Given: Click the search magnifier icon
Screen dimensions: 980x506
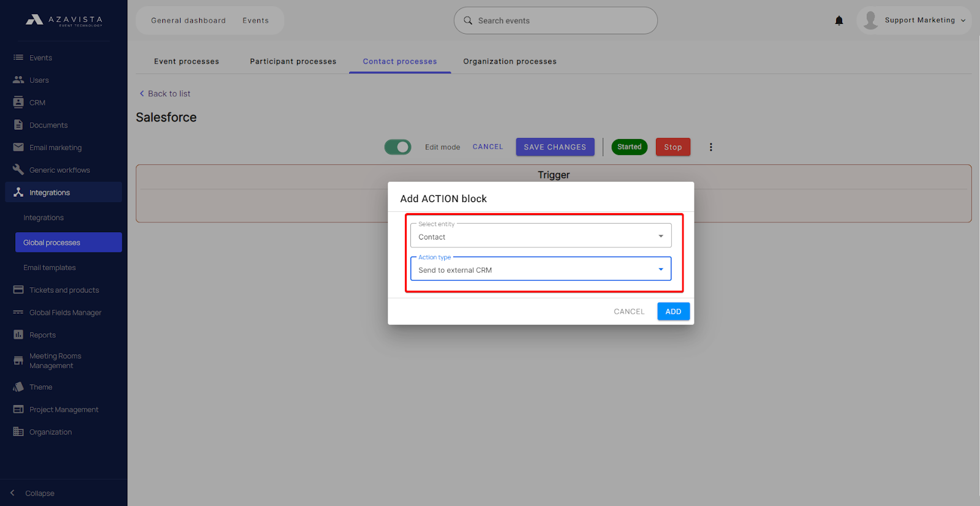Looking at the screenshot, I should tap(468, 21).
